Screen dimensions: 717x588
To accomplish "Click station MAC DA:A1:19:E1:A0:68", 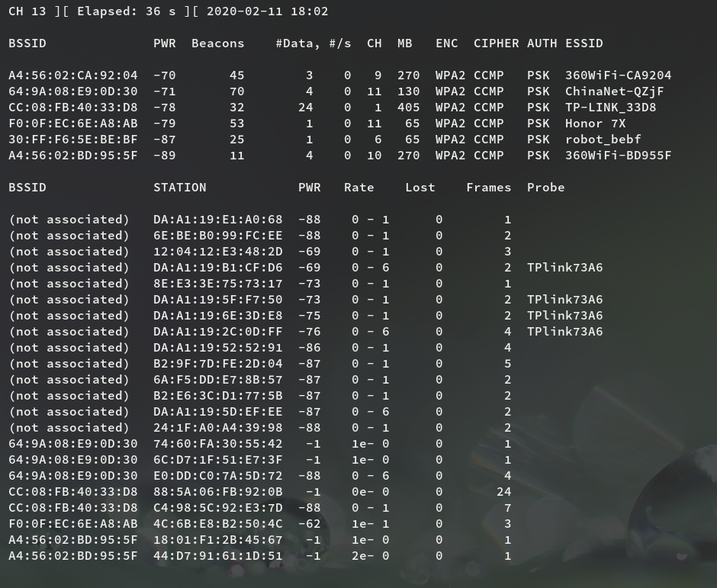I will [x=217, y=220].
